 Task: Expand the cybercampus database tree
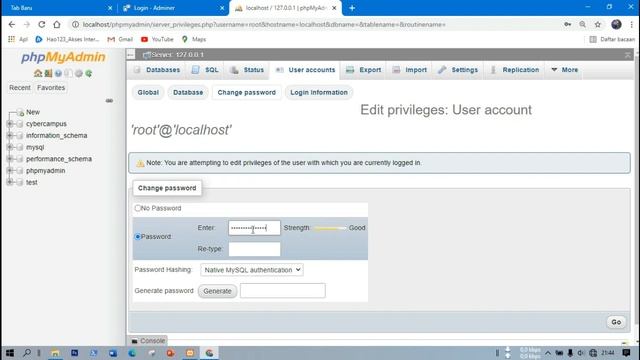point(10,124)
